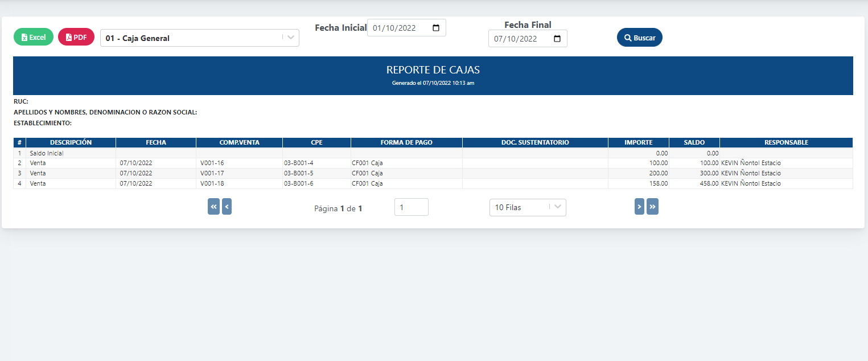Download the report using the PDF button

(x=76, y=37)
